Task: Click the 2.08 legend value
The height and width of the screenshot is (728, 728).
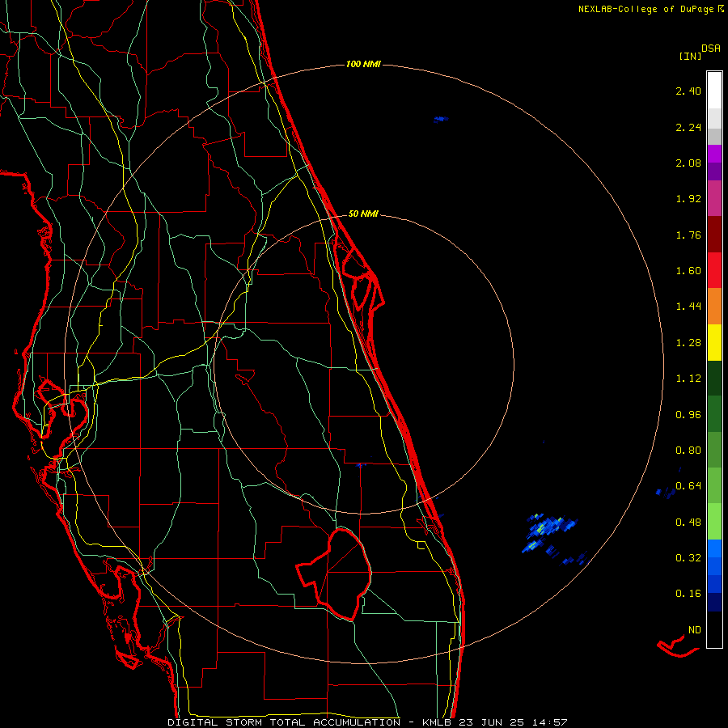Action: 688,163
